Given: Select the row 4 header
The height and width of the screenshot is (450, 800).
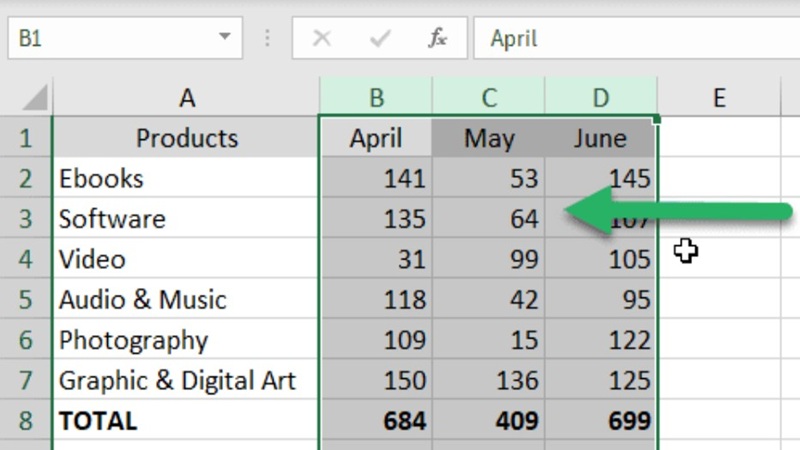Looking at the screenshot, I should point(26,259).
